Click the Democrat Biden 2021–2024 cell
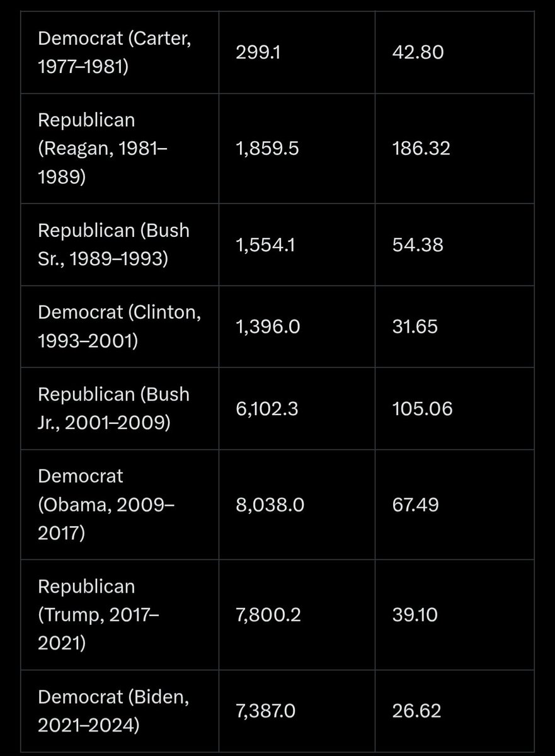 coord(120,711)
